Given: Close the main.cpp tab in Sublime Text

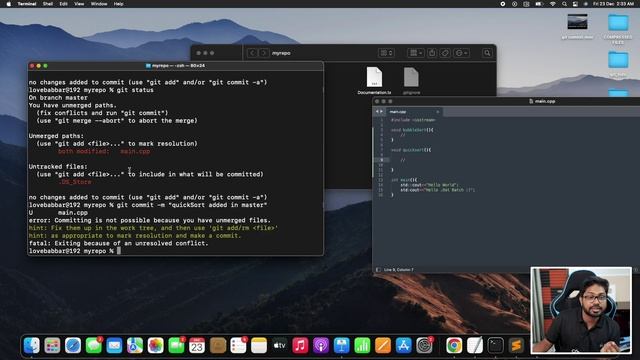Looking at the screenshot, I should 438,112.
